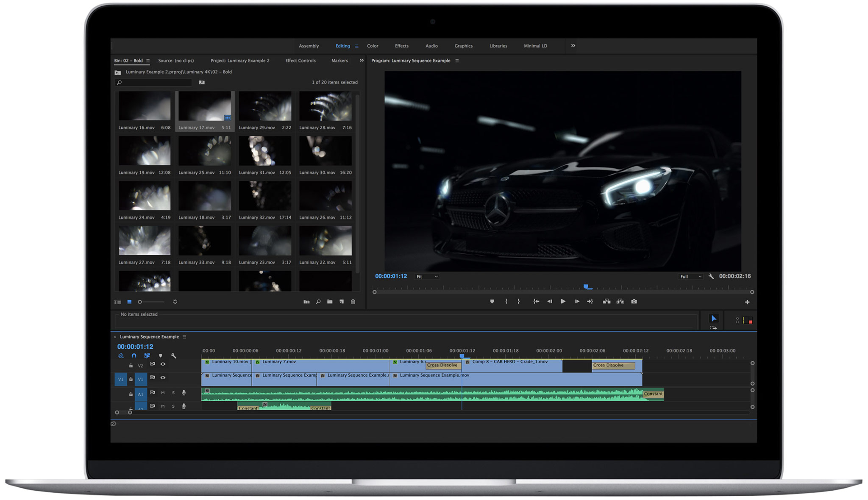This screenshot has width=868, height=500.
Task: Open timeline display settings wrench
Action: pos(173,356)
